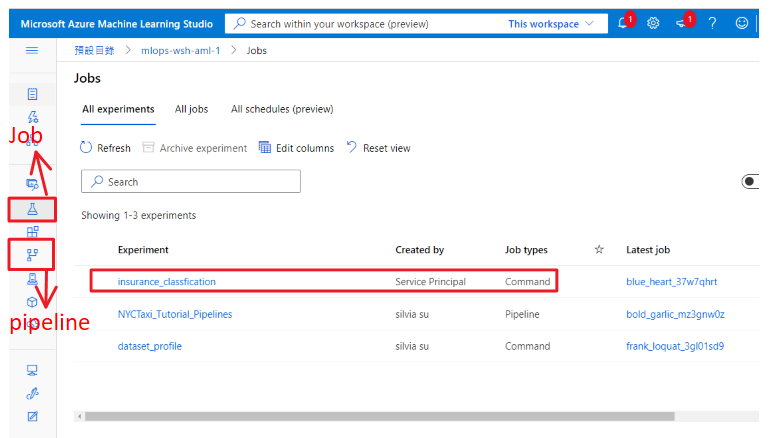Open Jobs flask icon in sidebar
Screen dimensions: 784x438
(x=32, y=209)
